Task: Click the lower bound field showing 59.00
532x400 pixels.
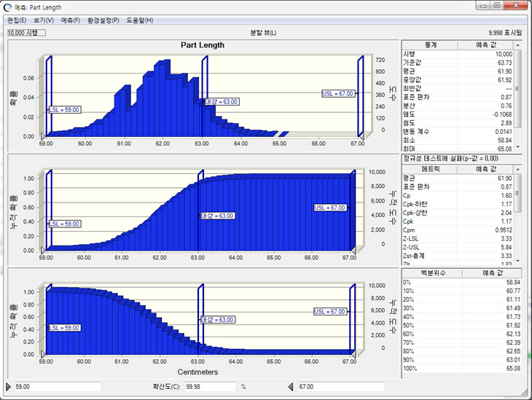Action: coord(58,387)
